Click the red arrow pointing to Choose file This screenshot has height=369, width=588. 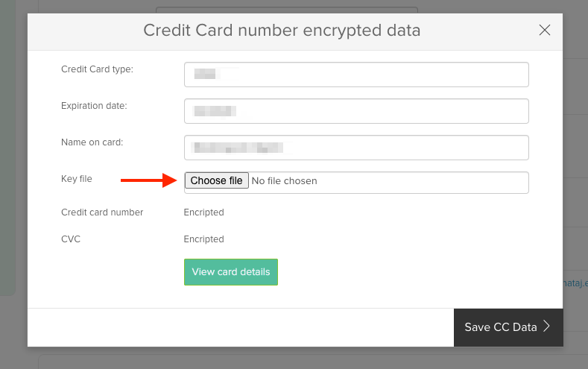pyautogui.click(x=150, y=180)
